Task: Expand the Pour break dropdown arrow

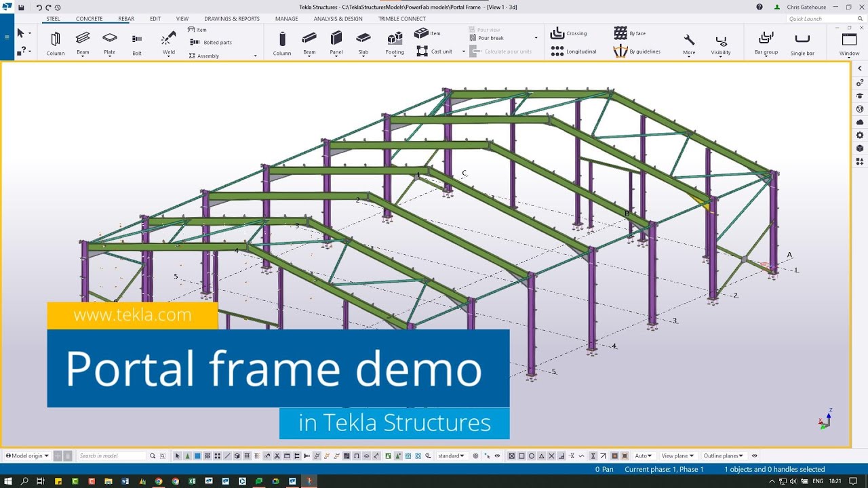Action: (536, 38)
